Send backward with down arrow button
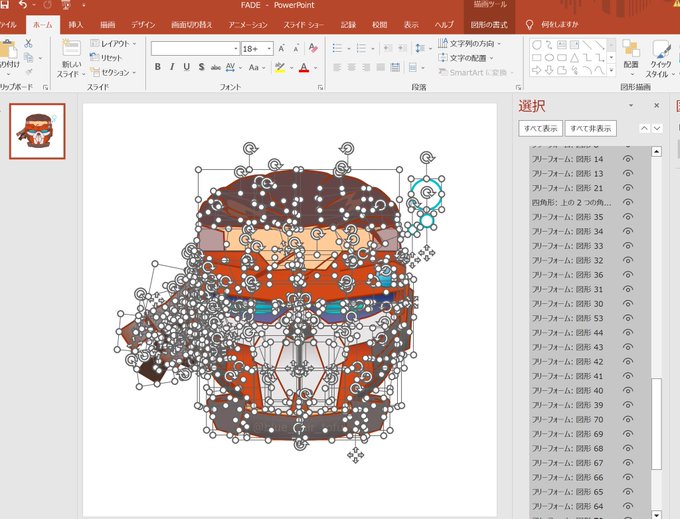The height and width of the screenshot is (519, 680). tap(657, 128)
